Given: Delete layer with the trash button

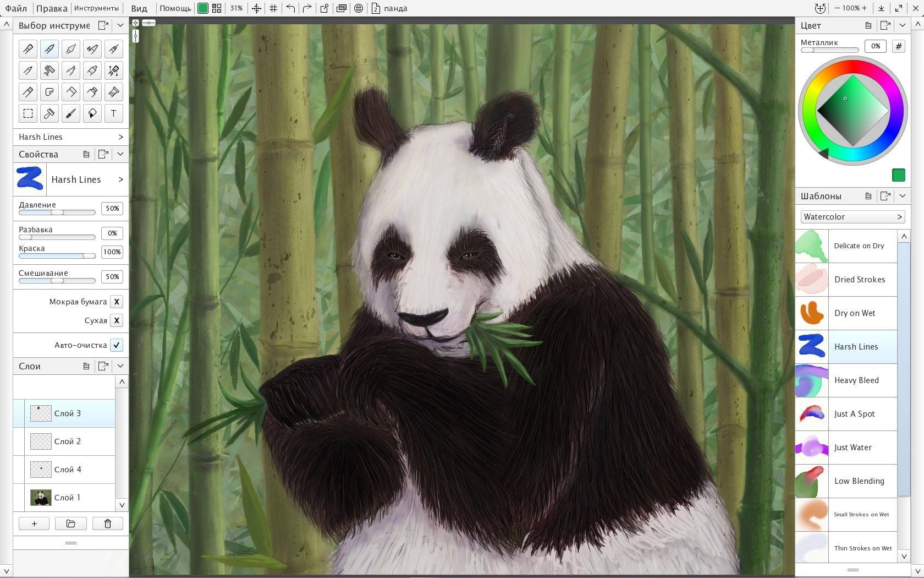Looking at the screenshot, I should tap(108, 524).
